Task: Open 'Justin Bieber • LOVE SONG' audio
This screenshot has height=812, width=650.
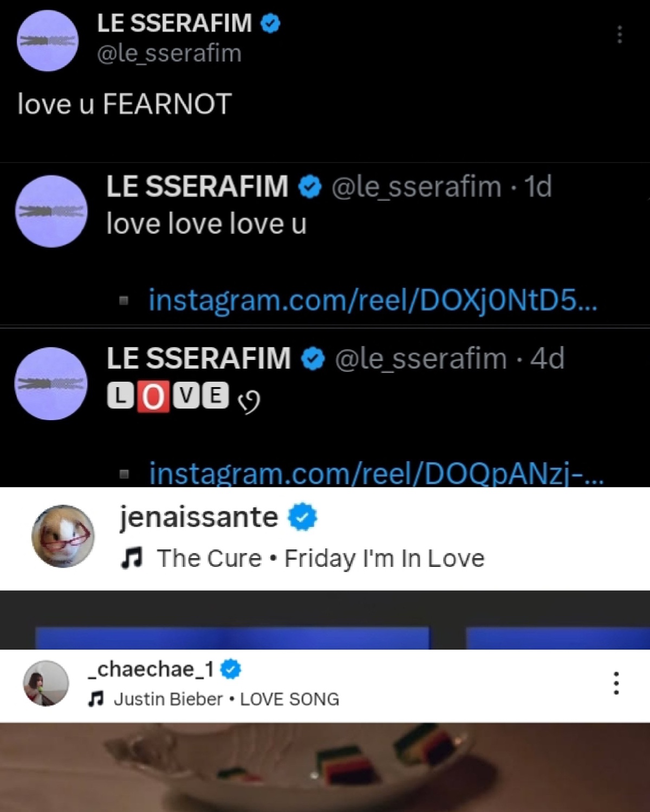Action: 226,699
